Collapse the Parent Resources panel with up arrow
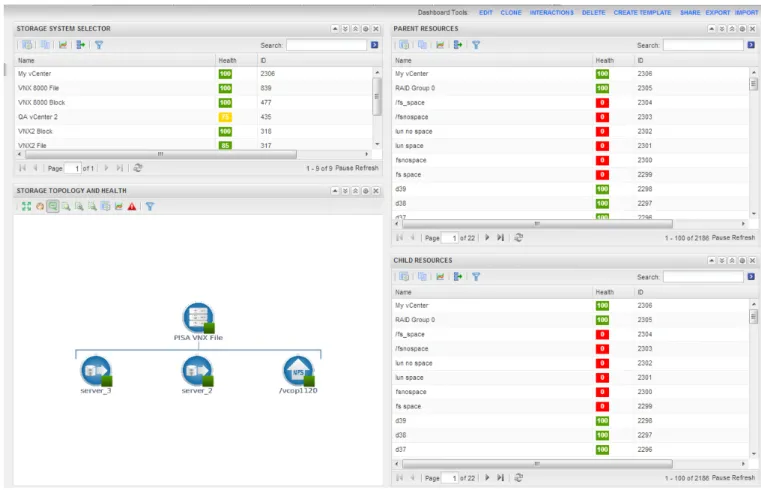The height and width of the screenshot is (490, 761). [711, 29]
